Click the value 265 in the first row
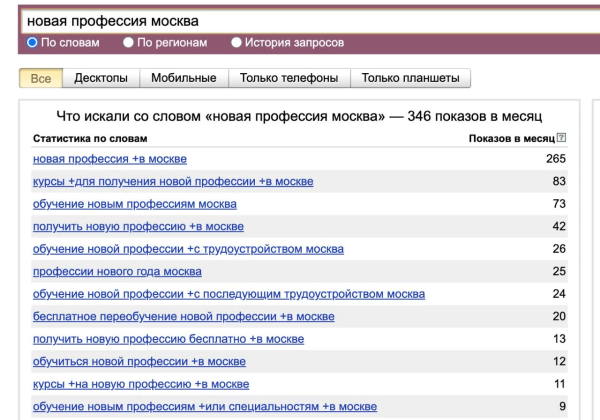Viewport: 600px width, 420px height. (x=556, y=159)
